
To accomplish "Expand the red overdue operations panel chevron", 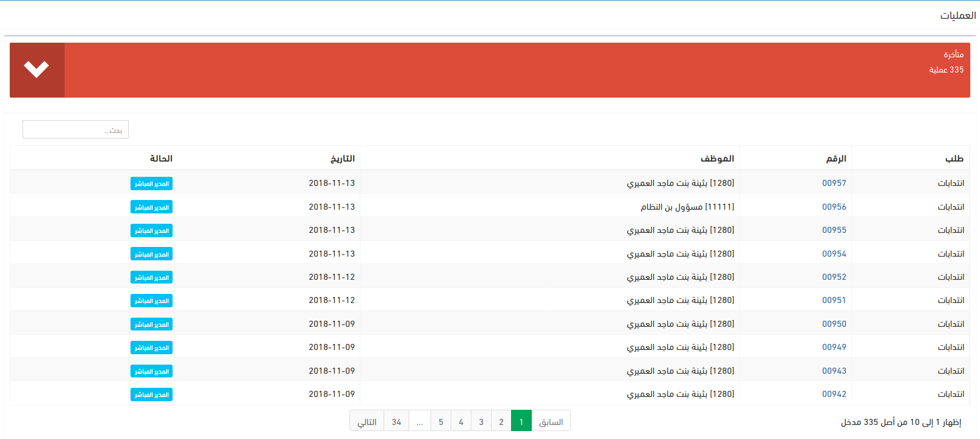I will pos(37,70).
